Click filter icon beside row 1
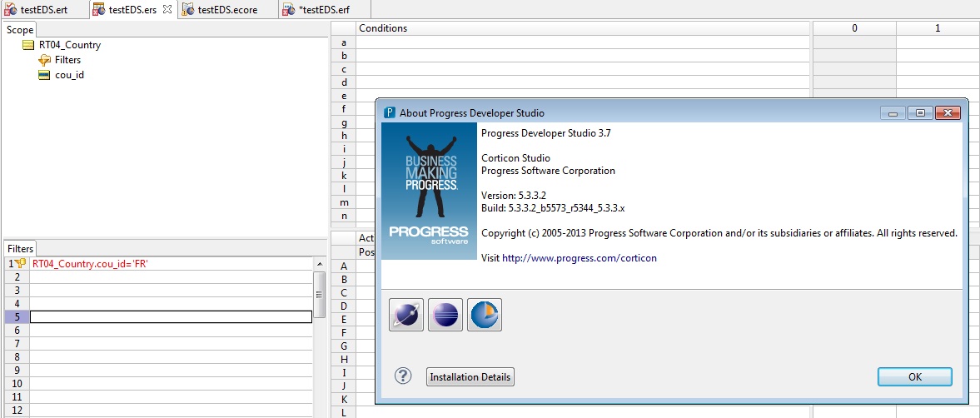 [19, 264]
